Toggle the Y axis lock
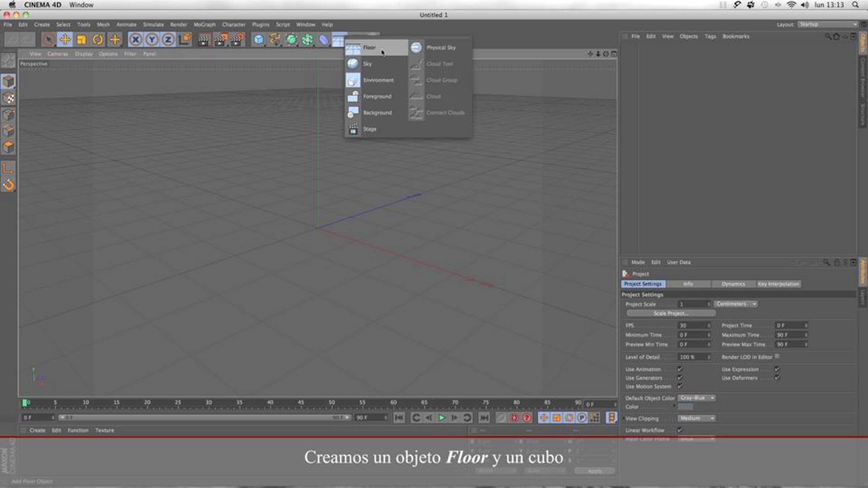 pos(152,39)
